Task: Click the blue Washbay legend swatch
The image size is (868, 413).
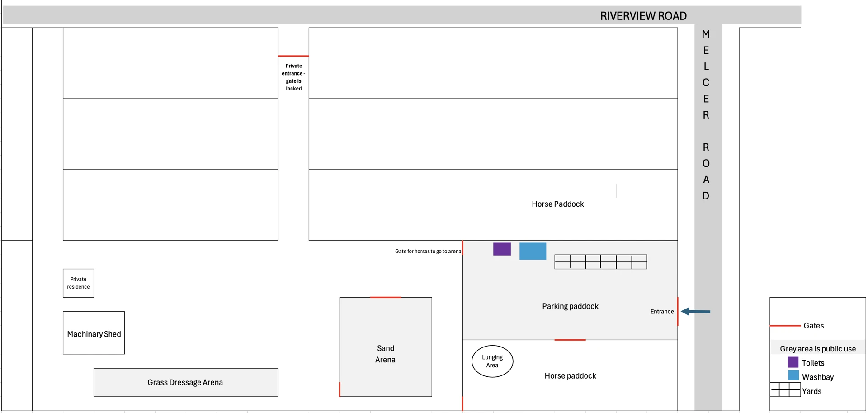Action: 793,375
